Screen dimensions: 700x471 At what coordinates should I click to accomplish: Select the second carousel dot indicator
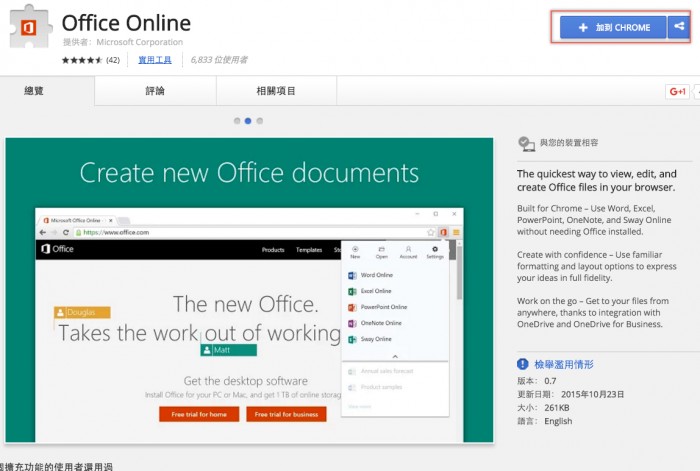[x=249, y=121]
